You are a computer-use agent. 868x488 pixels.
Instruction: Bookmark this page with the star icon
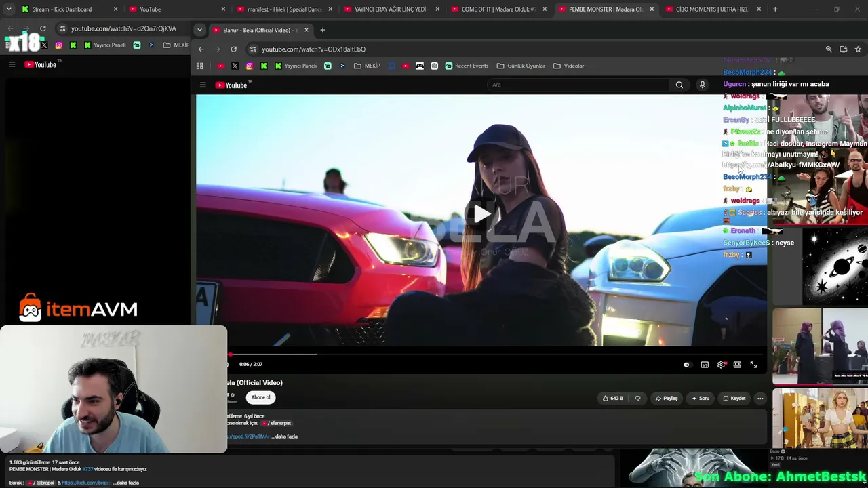click(x=858, y=49)
